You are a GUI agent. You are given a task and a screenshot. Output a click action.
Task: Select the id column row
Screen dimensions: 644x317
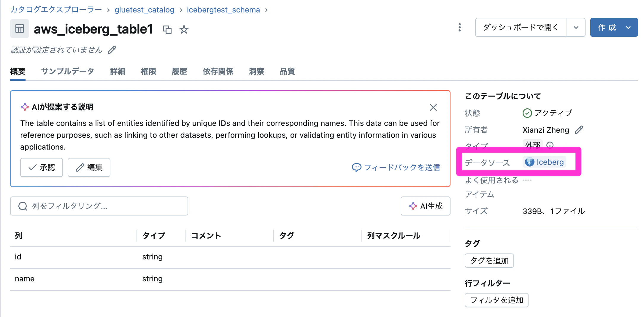[230, 257]
